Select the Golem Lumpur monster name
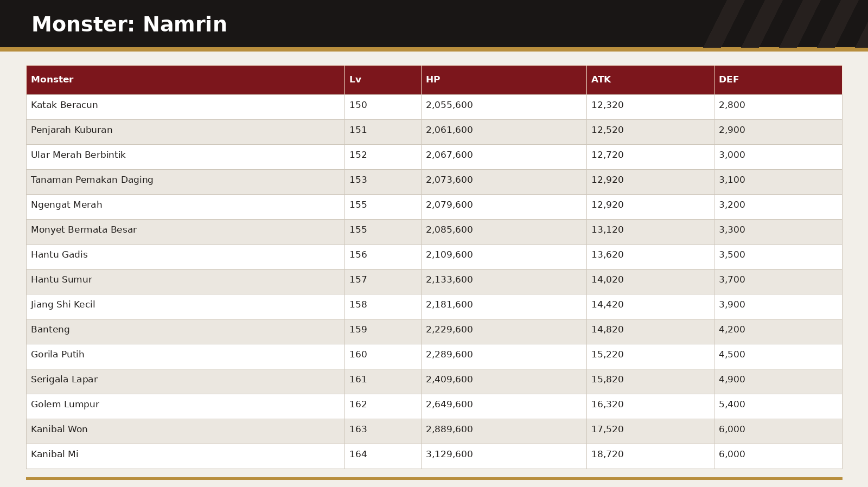This screenshot has height=487, width=868. [x=65, y=405]
